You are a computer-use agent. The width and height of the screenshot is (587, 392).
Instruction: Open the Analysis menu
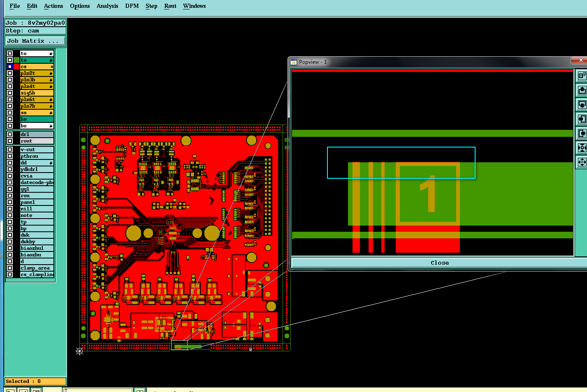(x=107, y=6)
